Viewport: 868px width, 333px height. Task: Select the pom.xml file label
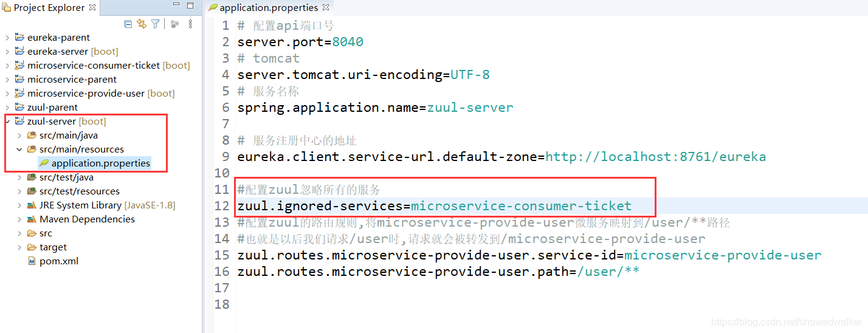click(x=59, y=261)
